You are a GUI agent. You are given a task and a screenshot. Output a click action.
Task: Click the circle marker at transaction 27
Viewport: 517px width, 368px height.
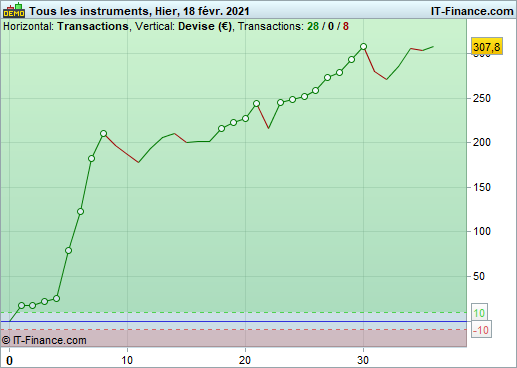click(327, 77)
